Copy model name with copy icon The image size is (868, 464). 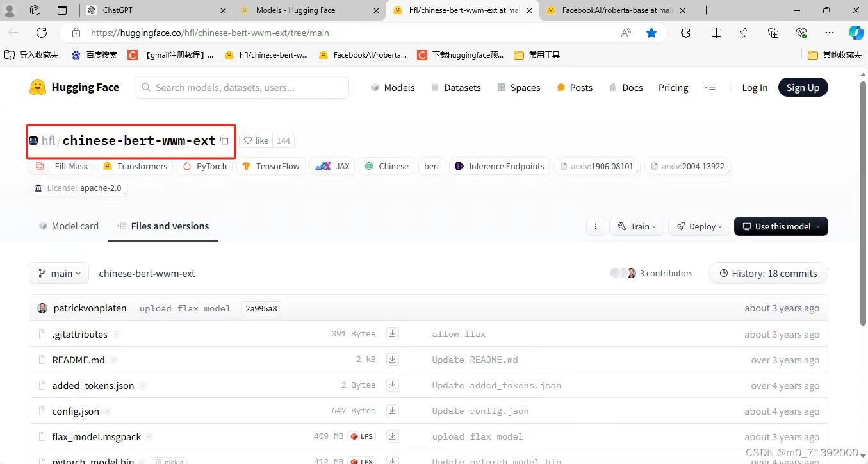224,140
